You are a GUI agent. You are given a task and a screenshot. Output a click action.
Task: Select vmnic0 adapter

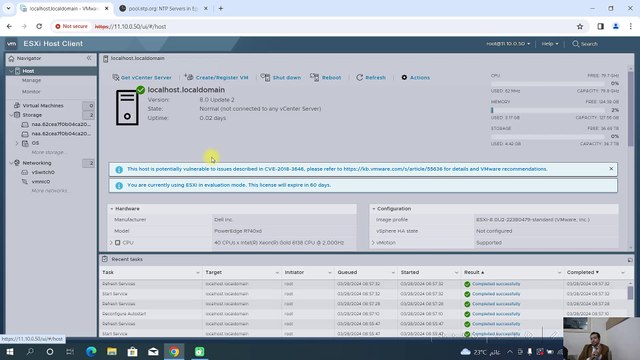click(x=41, y=182)
